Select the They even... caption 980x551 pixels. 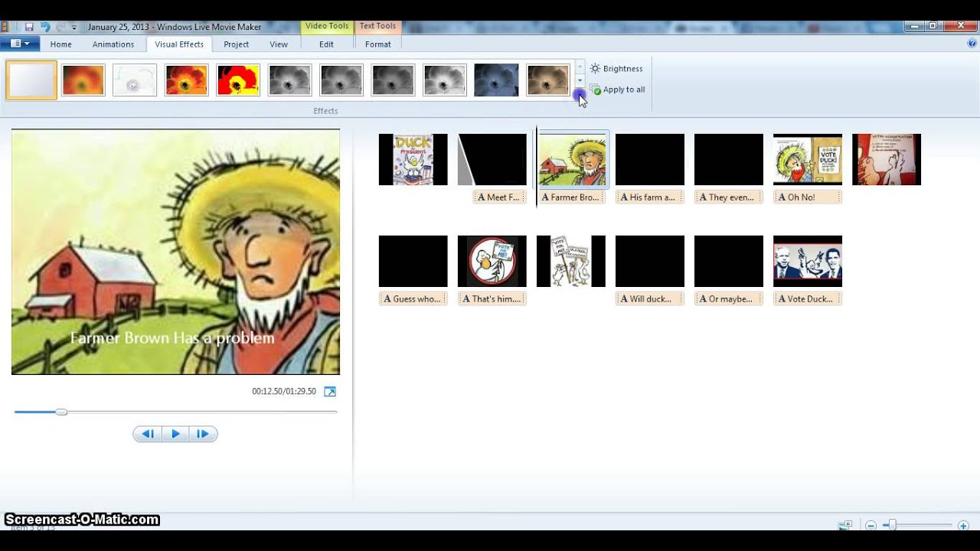tap(729, 197)
